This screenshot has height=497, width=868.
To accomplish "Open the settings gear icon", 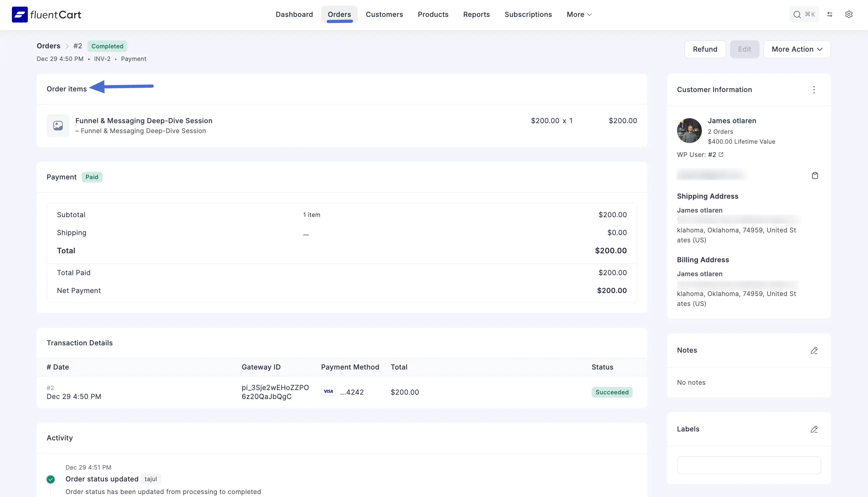I will [x=849, y=14].
